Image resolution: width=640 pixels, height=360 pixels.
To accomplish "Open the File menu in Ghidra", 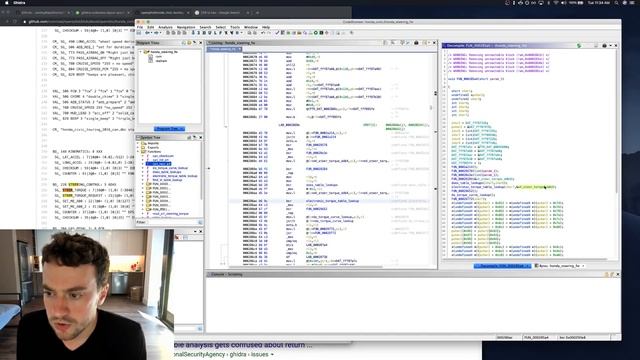I will pyautogui.click(x=140, y=27).
